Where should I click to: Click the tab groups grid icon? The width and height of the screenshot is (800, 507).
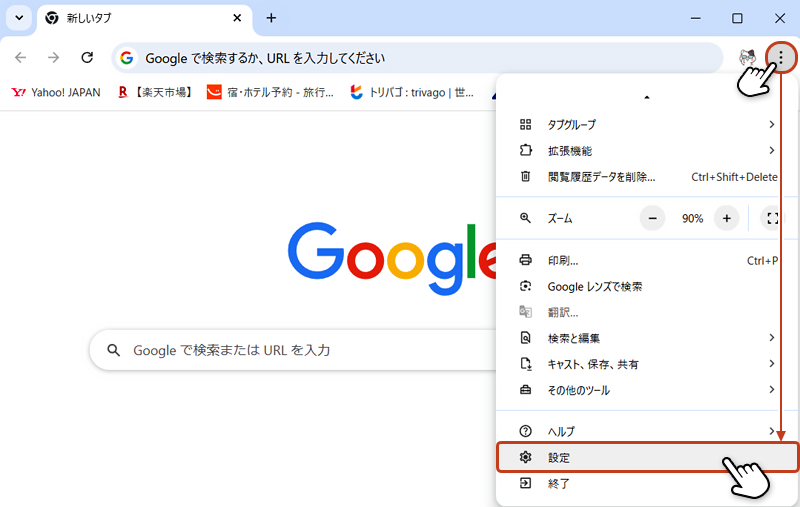pos(526,124)
